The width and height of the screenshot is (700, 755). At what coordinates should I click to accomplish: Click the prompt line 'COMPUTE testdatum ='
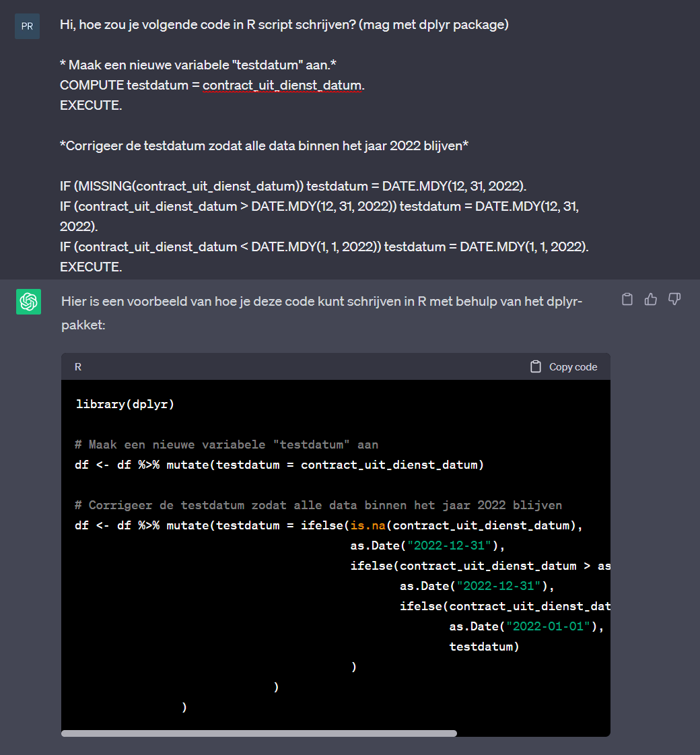pyautogui.click(x=212, y=86)
